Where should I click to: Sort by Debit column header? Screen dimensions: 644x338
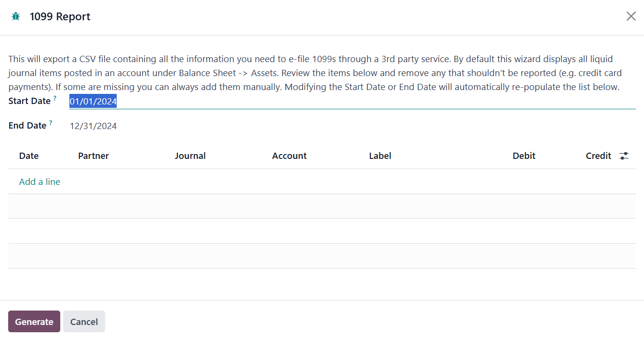524,156
